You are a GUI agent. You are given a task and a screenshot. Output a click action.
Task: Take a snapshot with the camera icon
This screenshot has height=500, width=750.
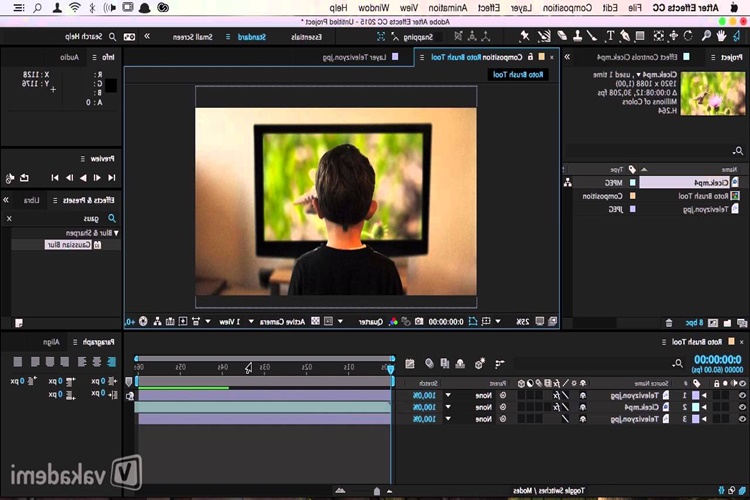tap(419, 322)
